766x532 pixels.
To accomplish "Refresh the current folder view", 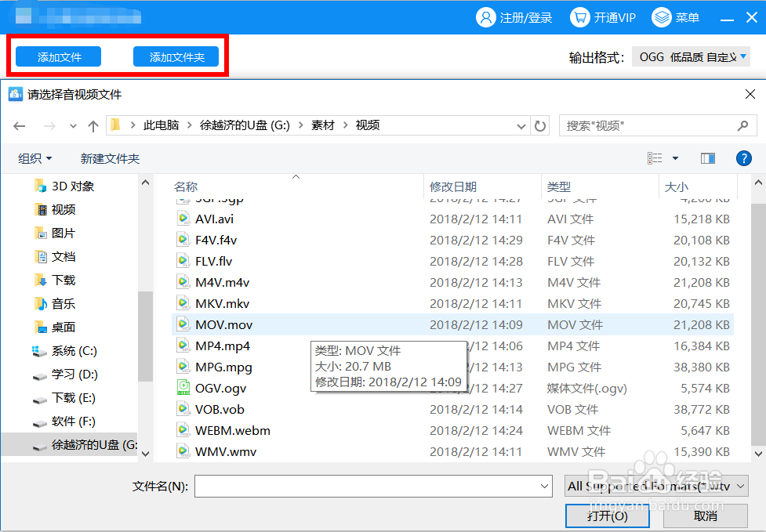I will (540, 126).
